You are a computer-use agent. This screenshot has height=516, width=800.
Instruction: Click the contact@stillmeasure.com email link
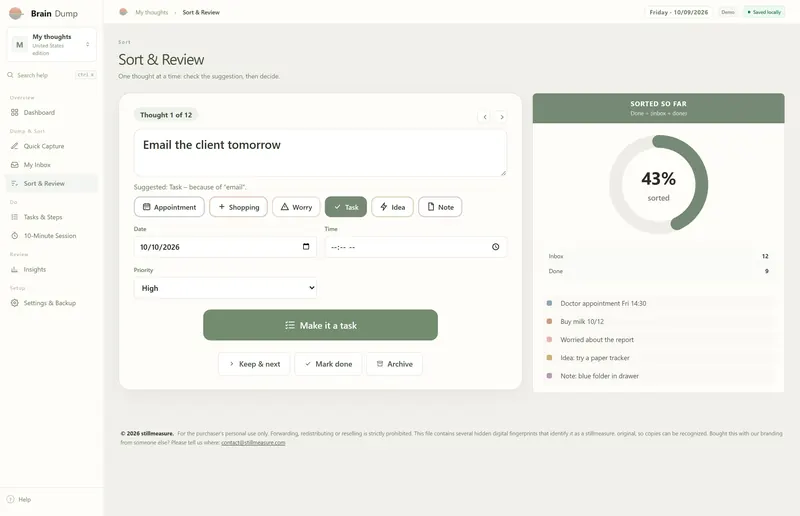253,443
